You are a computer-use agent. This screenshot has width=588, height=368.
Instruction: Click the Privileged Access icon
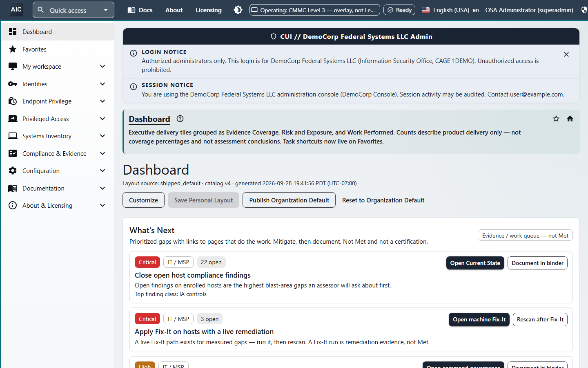tap(13, 119)
